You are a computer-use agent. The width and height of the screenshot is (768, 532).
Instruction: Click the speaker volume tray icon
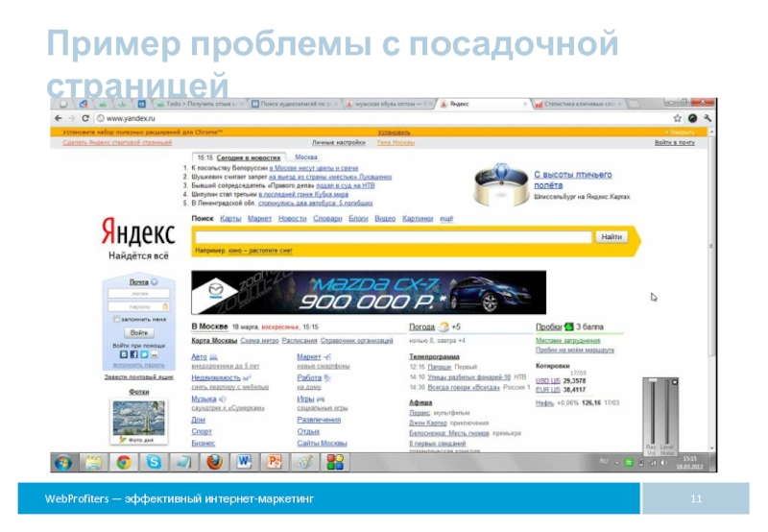point(664,463)
